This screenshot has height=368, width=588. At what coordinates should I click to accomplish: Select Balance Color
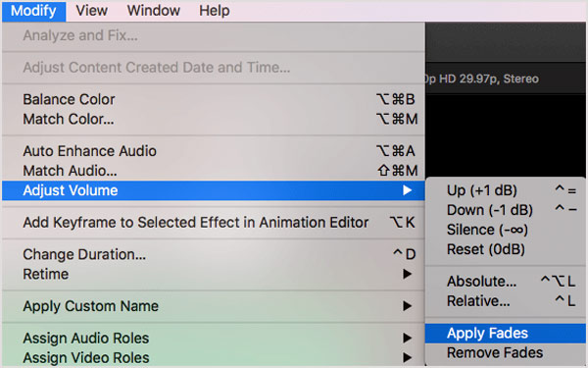tap(214, 99)
